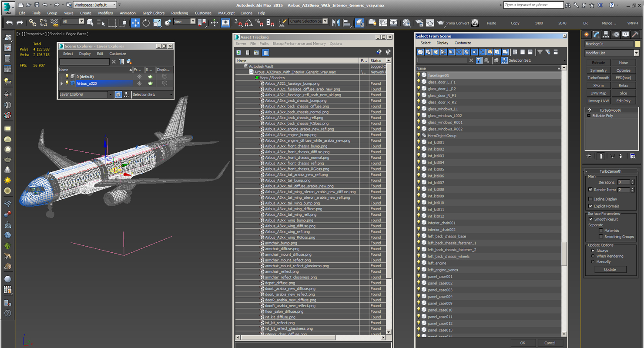This screenshot has width=644, height=348.
Task: Open the Curve Editor icon
Action: tap(383, 23)
